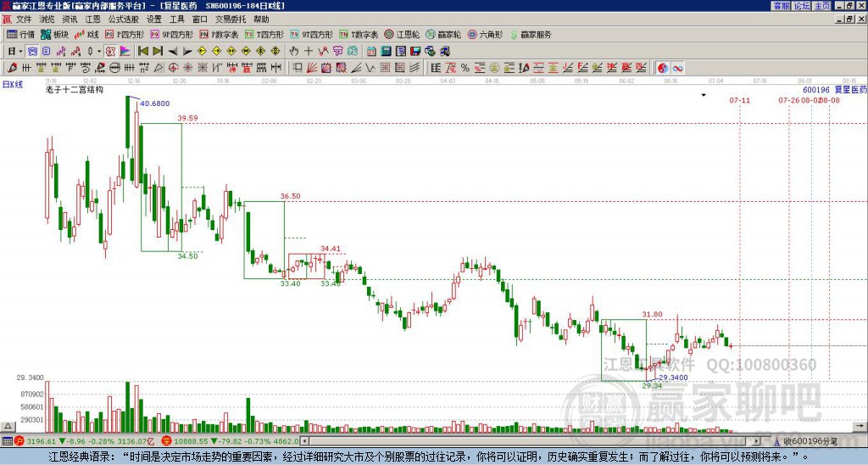Expand the candlestick chart type dropdown arrow
The width and height of the screenshot is (868, 465).
pos(99,51)
